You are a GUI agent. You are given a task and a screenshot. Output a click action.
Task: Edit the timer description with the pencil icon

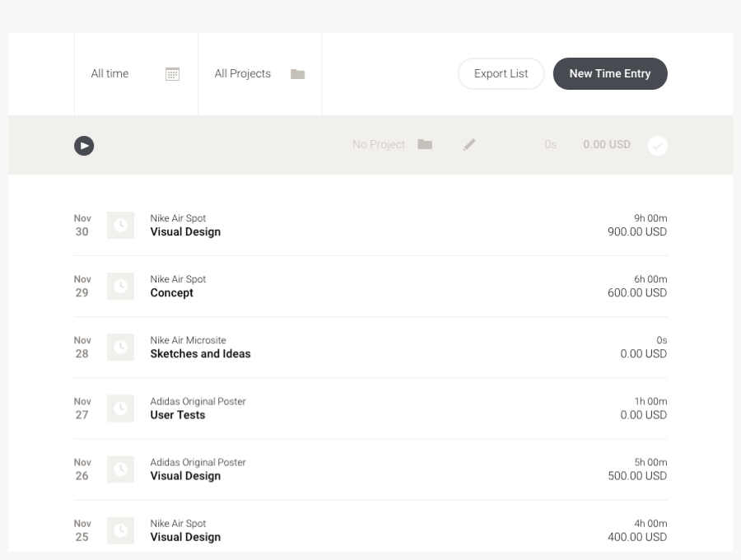click(x=469, y=144)
